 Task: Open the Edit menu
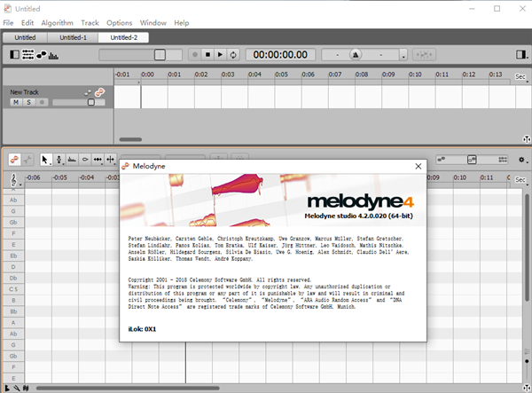(x=27, y=23)
